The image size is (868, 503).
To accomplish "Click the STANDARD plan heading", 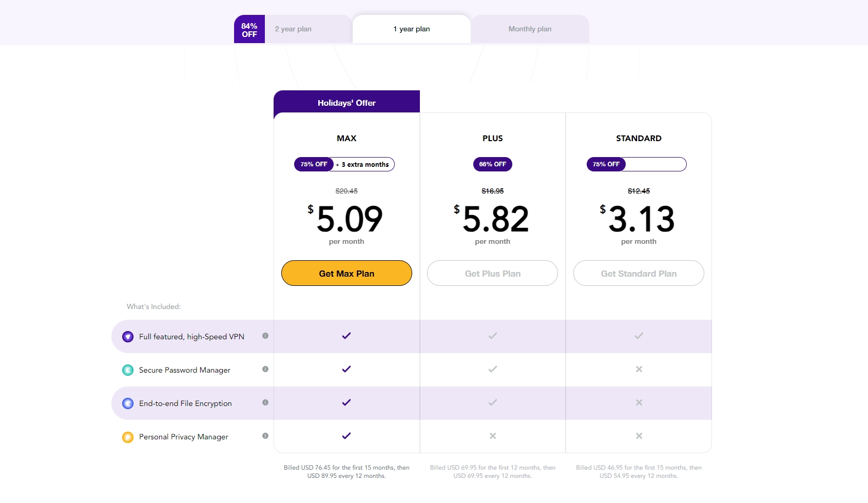I will pos(639,138).
